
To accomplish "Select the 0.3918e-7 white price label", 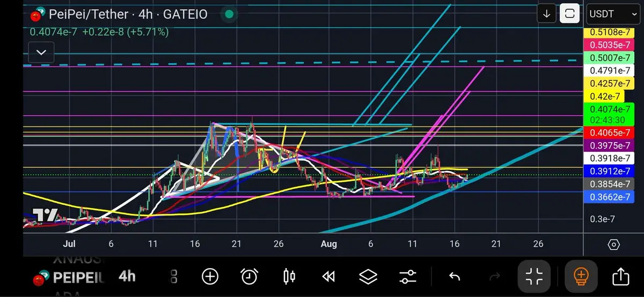I will point(610,159).
